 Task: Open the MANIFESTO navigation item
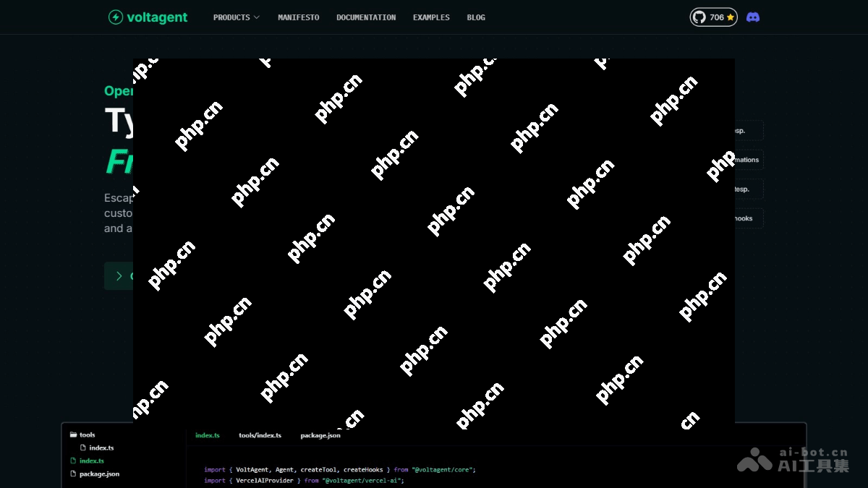298,17
